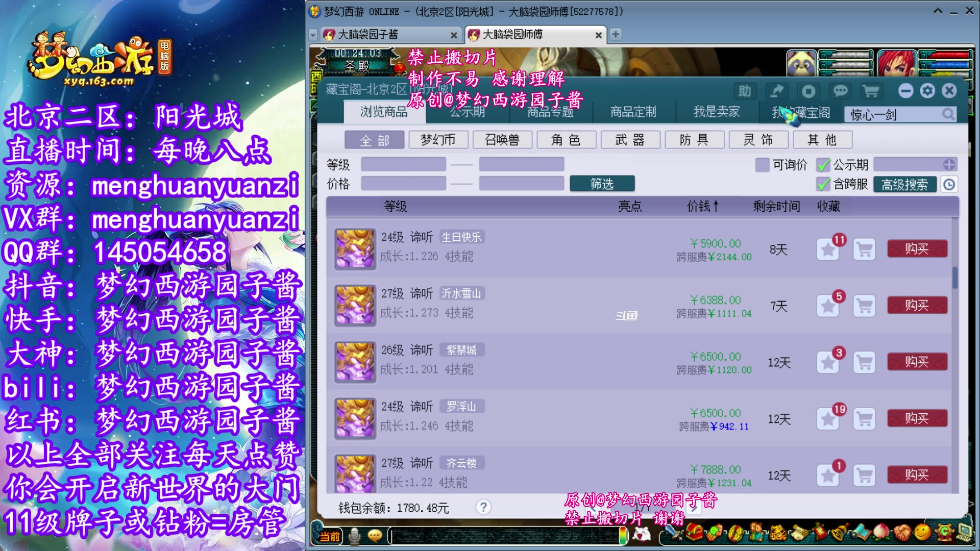Image resolution: width=980 pixels, height=551 pixels.
Task: Click the treasure chest icon in bottom toolbar
Action: [x=694, y=534]
